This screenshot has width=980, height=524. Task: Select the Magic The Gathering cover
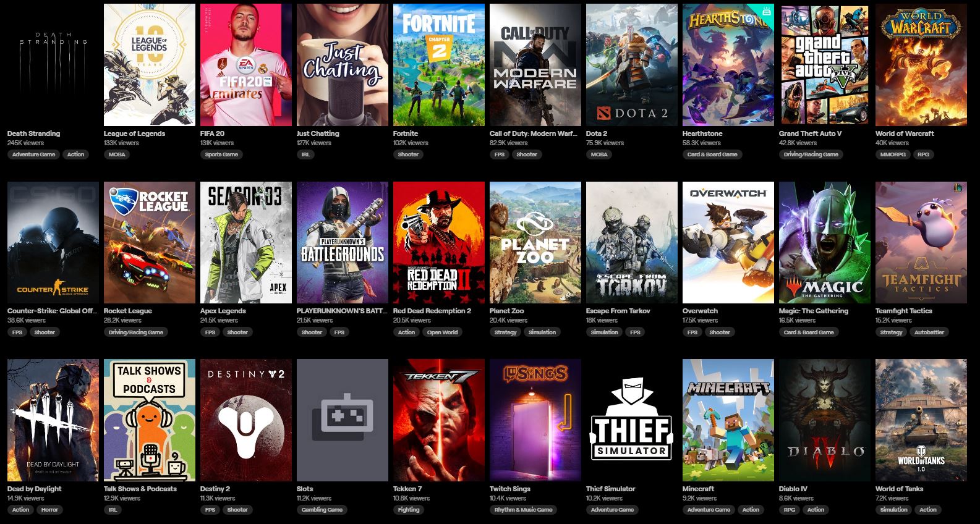825,242
